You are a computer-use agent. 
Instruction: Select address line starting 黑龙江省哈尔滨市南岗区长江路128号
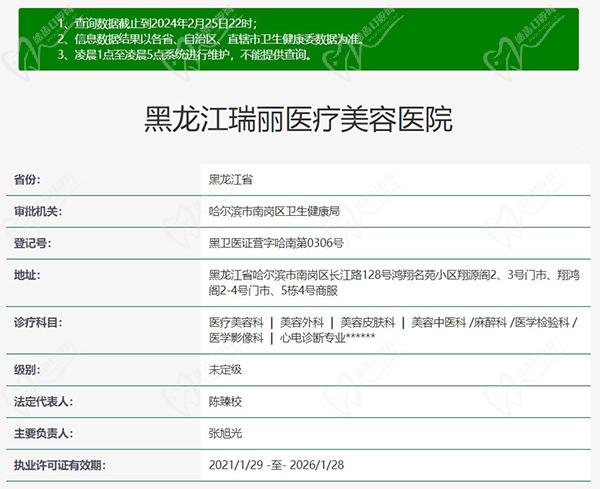click(394, 275)
